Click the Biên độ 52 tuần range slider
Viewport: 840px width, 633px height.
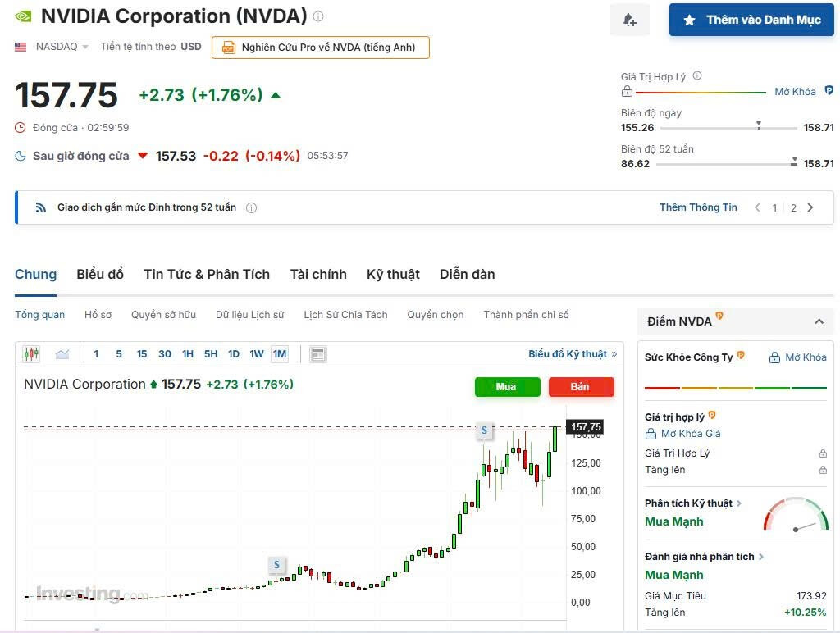pyautogui.click(x=727, y=163)
